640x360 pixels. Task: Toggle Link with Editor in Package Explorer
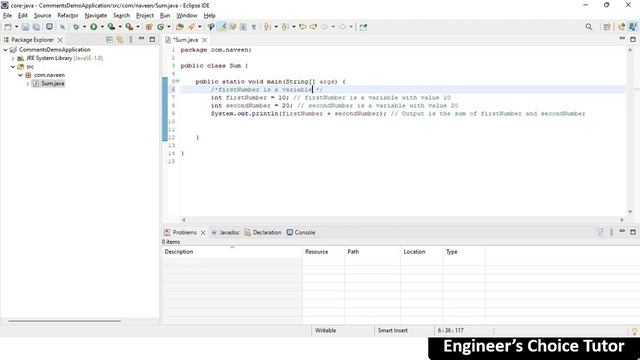[120, 40]
